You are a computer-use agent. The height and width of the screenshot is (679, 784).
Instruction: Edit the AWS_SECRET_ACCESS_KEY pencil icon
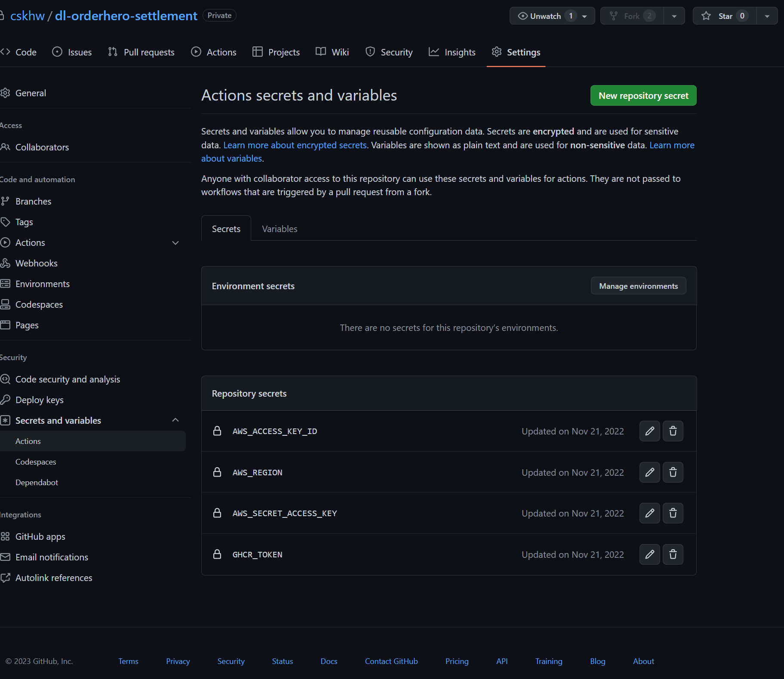coord(649,513)
